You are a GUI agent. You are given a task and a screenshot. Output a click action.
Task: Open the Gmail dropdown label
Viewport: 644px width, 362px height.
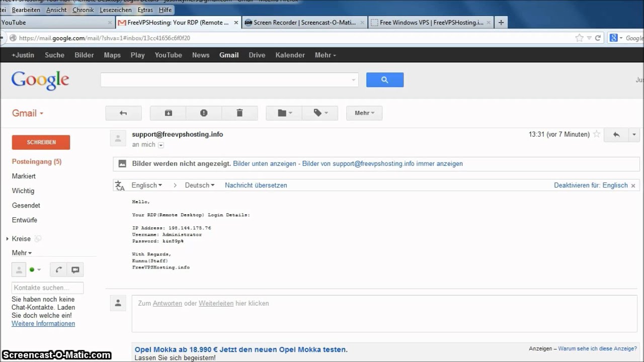coord(28,113)
